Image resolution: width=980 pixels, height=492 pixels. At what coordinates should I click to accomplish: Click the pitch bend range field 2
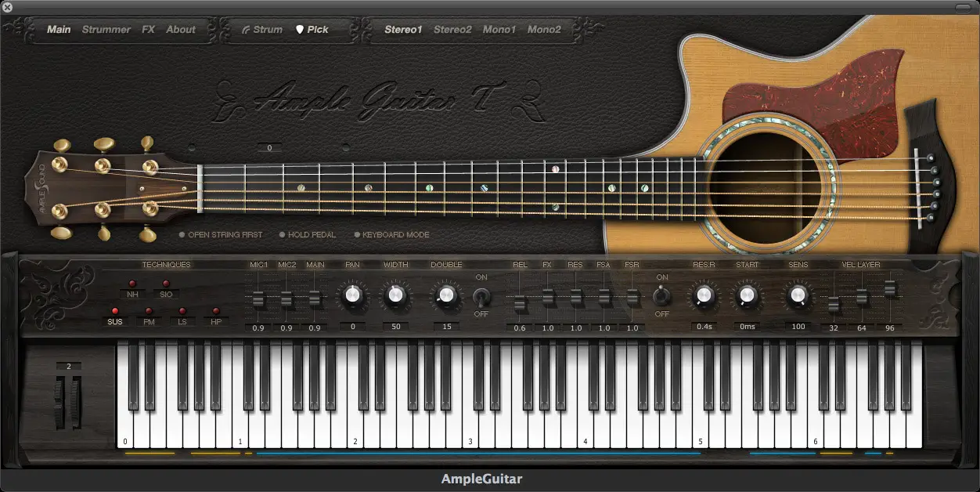(69, 367)
